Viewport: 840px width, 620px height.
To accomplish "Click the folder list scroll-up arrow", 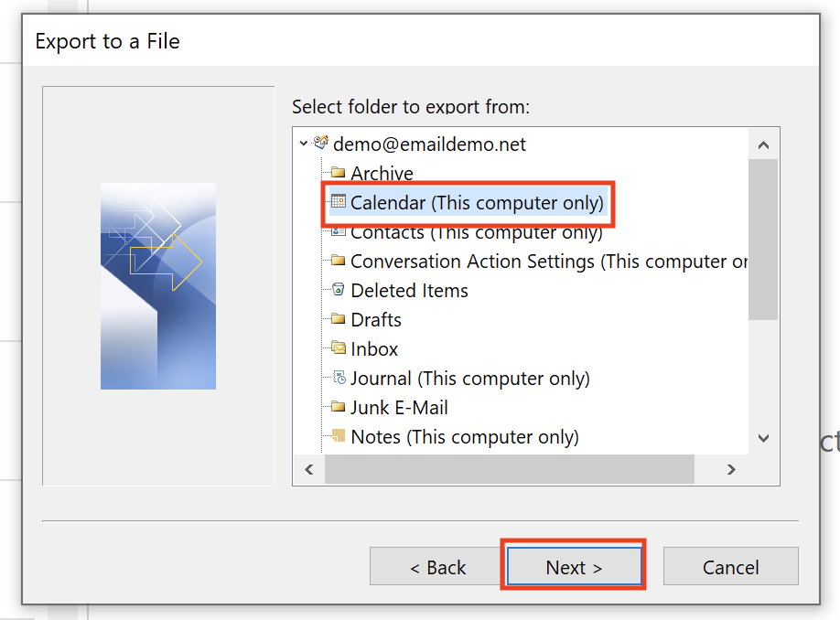I will (763, 144).
